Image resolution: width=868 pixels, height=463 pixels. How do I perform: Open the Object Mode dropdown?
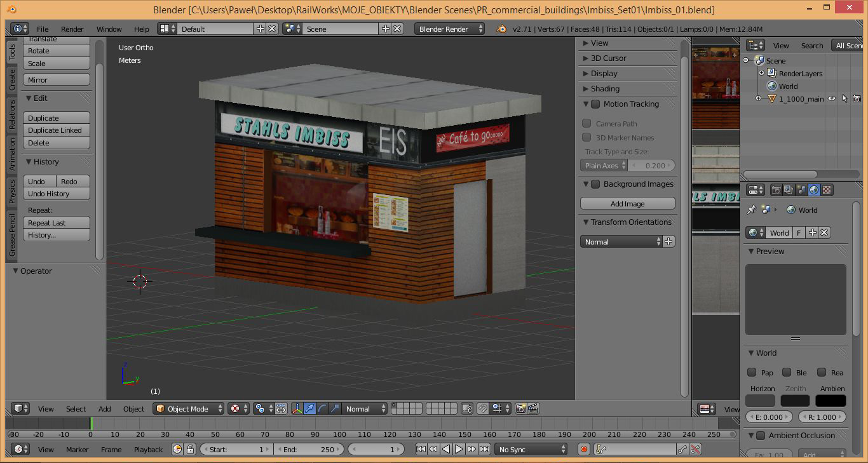click(189, 408)
